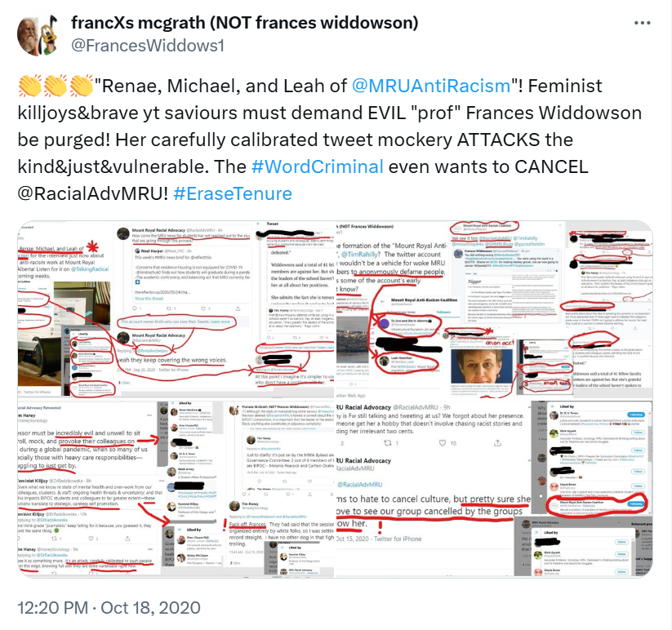The width and height of the screenshot is (672, 630).
Task: Click the circled blue Following button in the liked-by list
Action: click(x=635, y=504)
